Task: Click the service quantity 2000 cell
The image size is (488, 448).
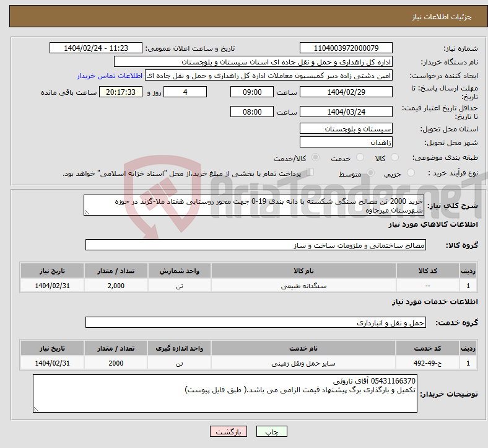Action: pos(116,363)
